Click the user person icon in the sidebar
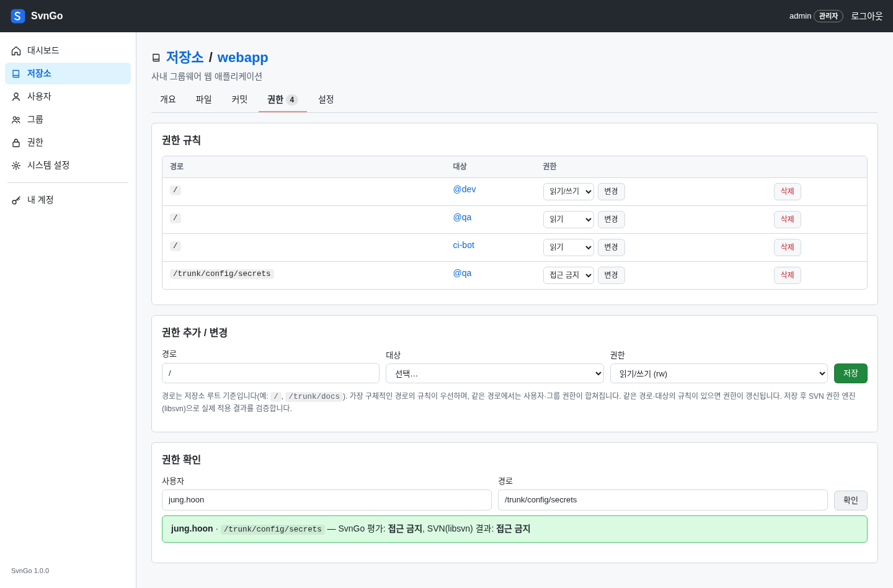Viewport: 893px width, 588px height. pos(16,97)
